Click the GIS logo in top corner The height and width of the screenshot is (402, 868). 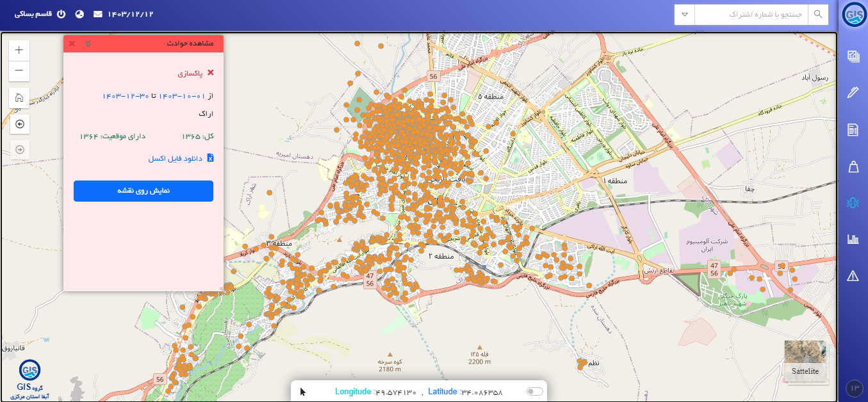click(854, 15)
